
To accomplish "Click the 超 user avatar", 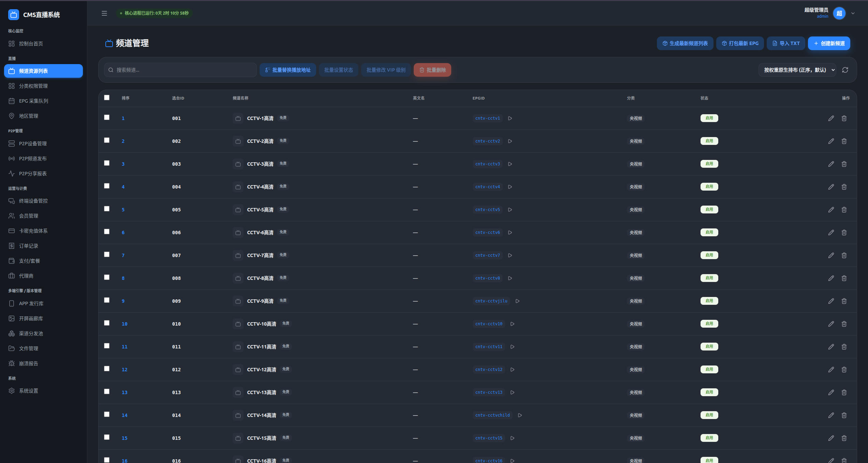I will click(x=839, y=13).
